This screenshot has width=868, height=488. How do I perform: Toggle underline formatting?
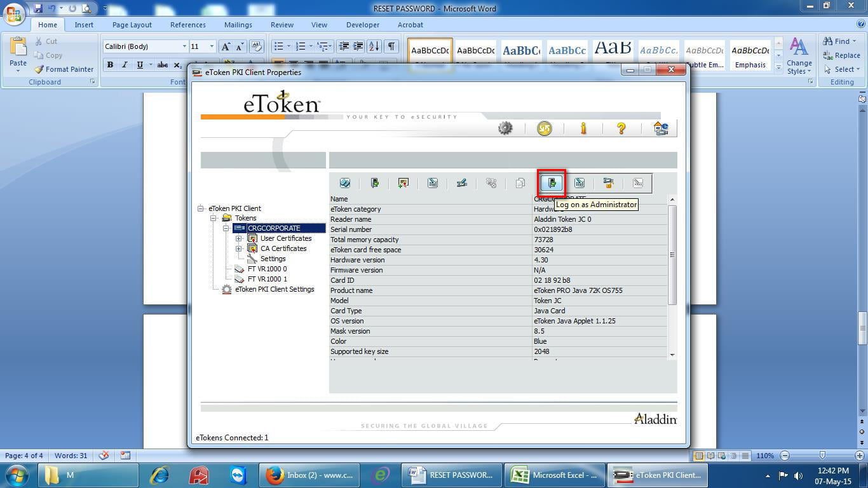point(139,65)
